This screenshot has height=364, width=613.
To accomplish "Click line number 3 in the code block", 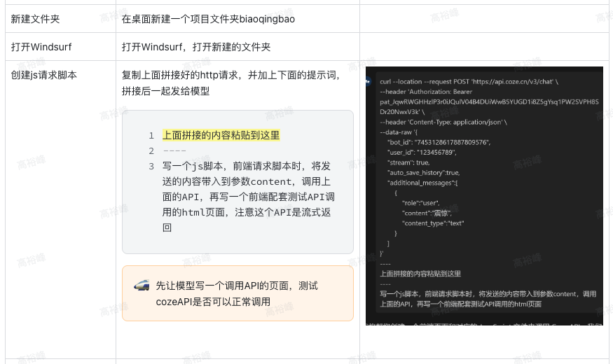I will (151, 167).
